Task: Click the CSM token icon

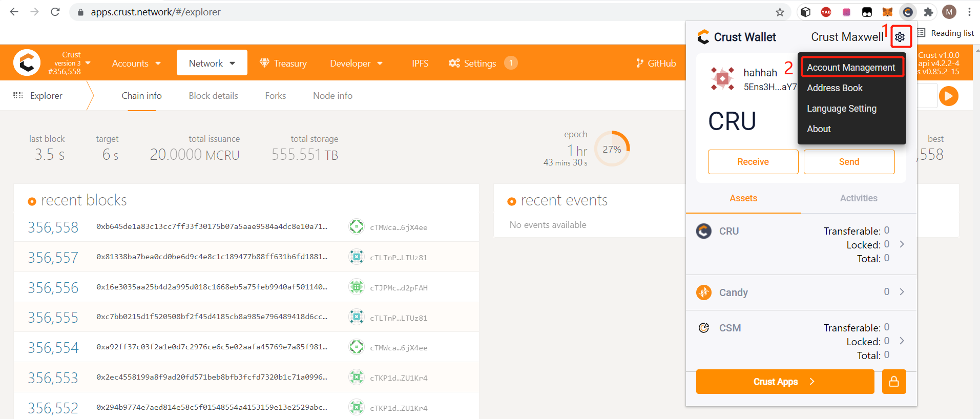Action: [704, 328]
